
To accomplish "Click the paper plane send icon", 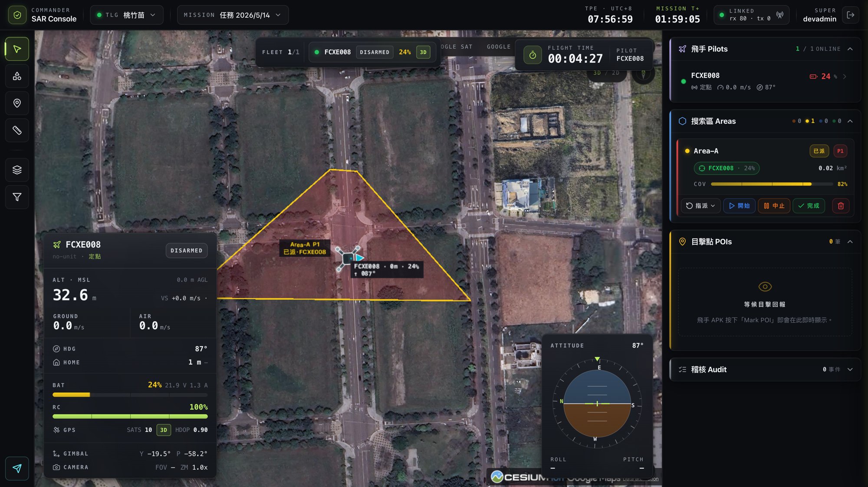I will pyautogui.click(x=17, y=468).
